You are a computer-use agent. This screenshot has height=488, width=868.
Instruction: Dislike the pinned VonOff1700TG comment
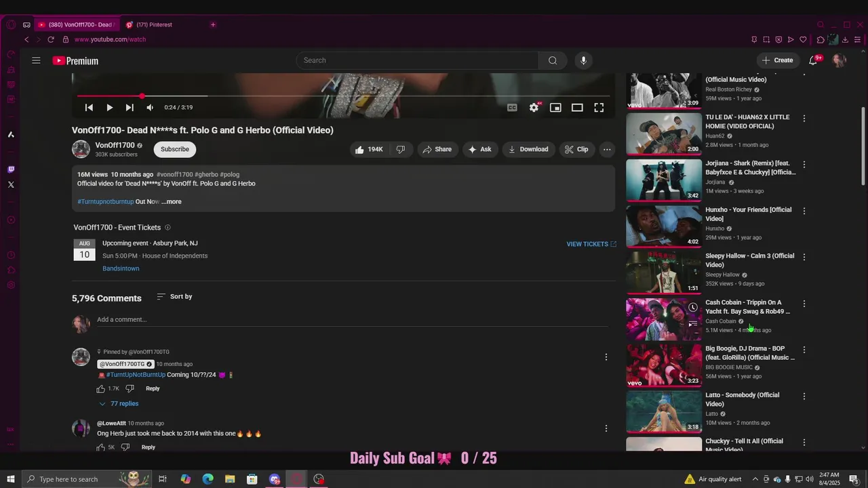point(130,389)
